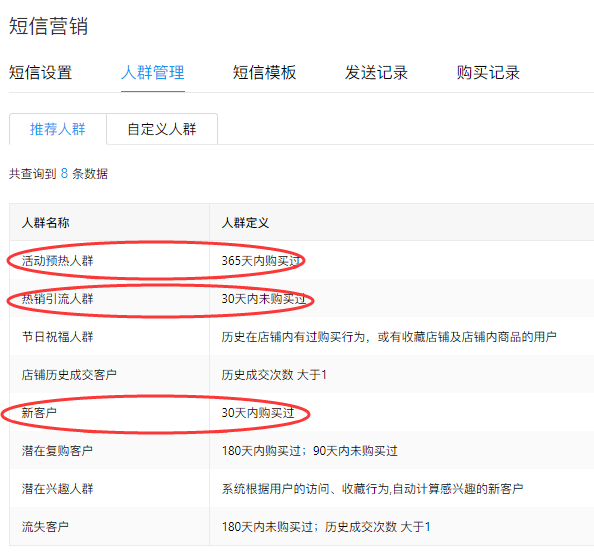This screenshot has width=594, height=553.
Task: Select the 人群管理 tab
Action: coord(153,72)
